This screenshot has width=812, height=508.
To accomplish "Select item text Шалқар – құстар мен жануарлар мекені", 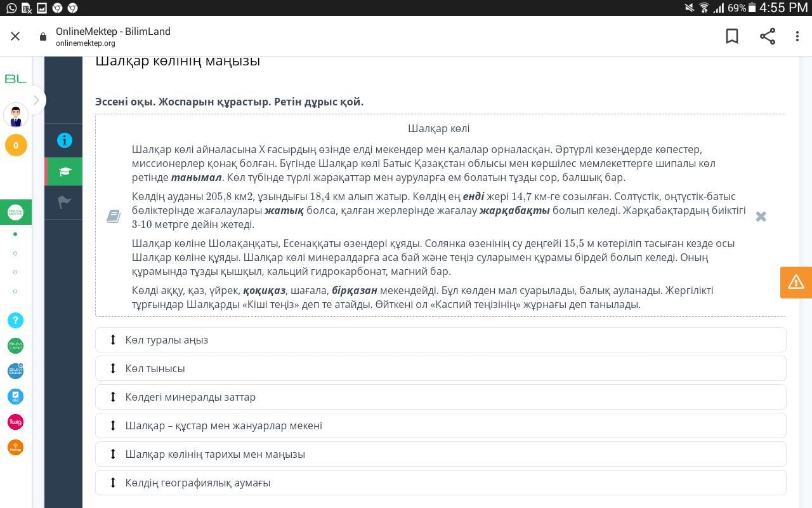I will (x=224, y=425).
